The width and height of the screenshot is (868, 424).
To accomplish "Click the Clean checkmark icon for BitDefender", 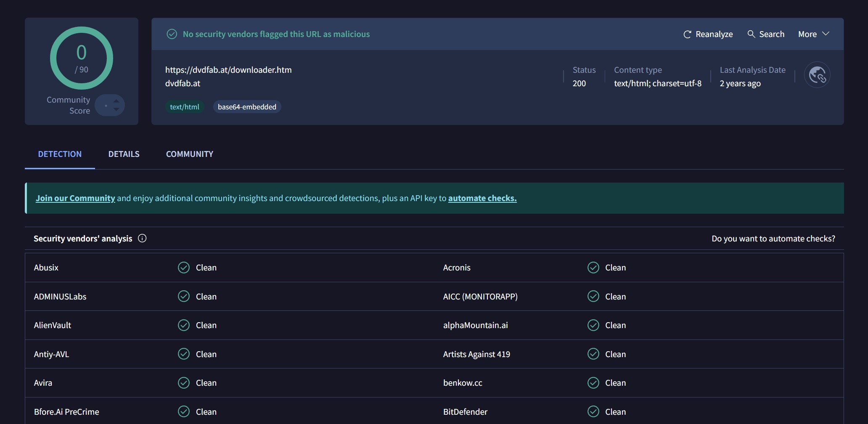I will click(593, 411).
